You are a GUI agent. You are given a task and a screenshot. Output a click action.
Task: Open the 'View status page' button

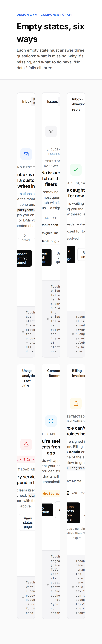pos(28,522)
